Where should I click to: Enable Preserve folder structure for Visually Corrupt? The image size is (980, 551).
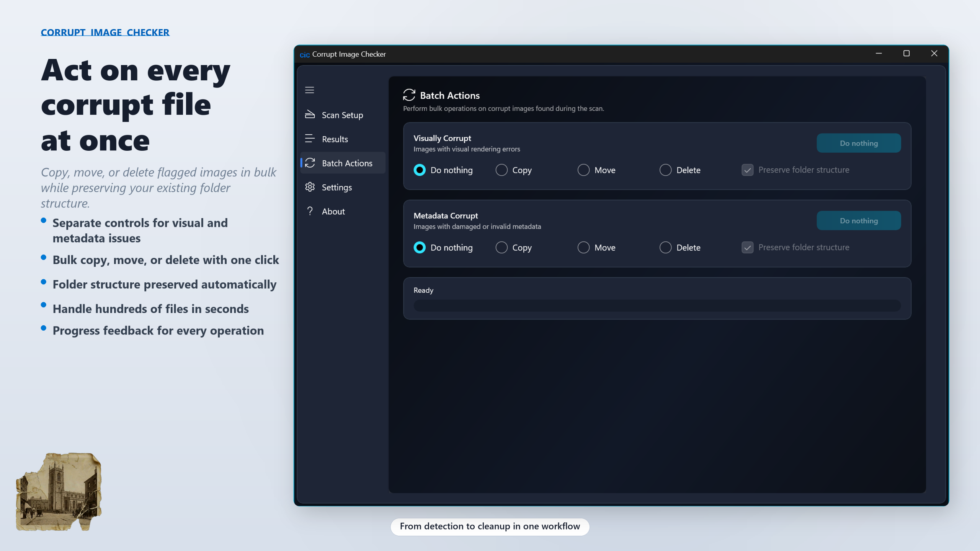(748, 170)
